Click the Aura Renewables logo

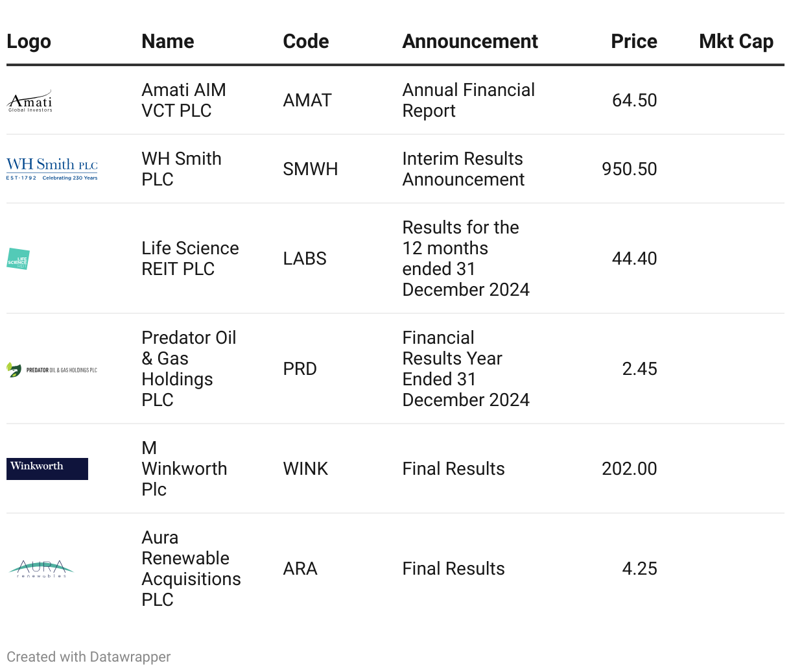point(41,569)
